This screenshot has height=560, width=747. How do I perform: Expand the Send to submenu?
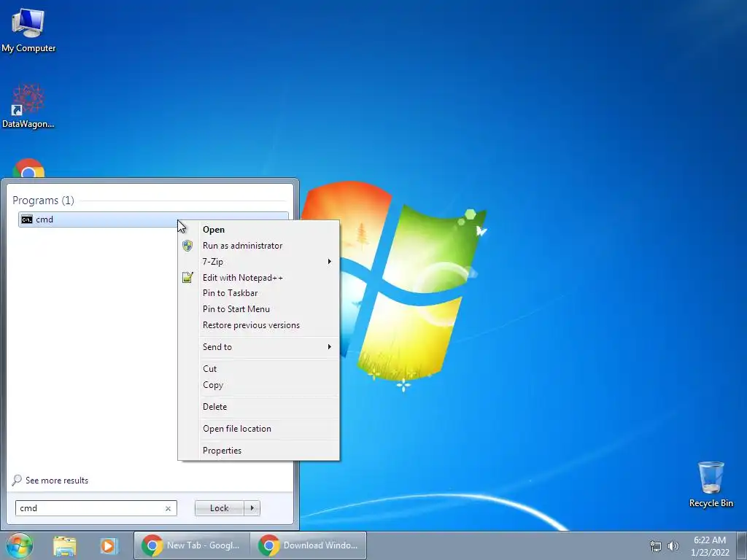pyautogui.click(x=259, y=347)
